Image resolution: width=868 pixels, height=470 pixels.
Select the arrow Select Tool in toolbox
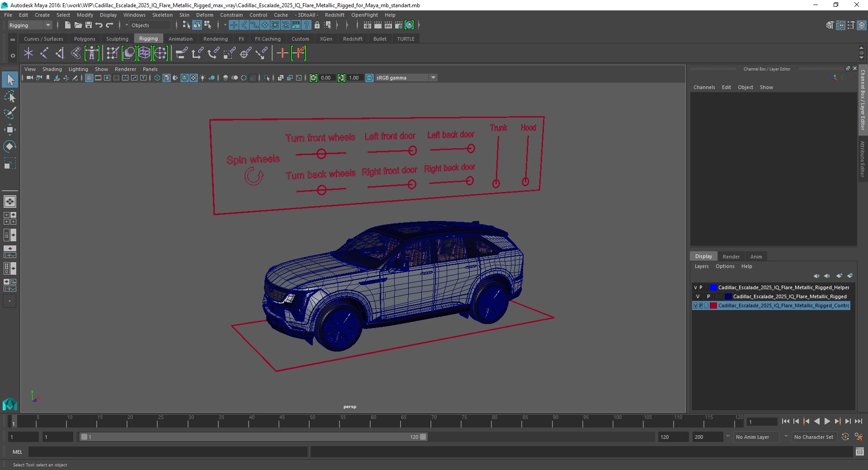[x=10, y=80]
